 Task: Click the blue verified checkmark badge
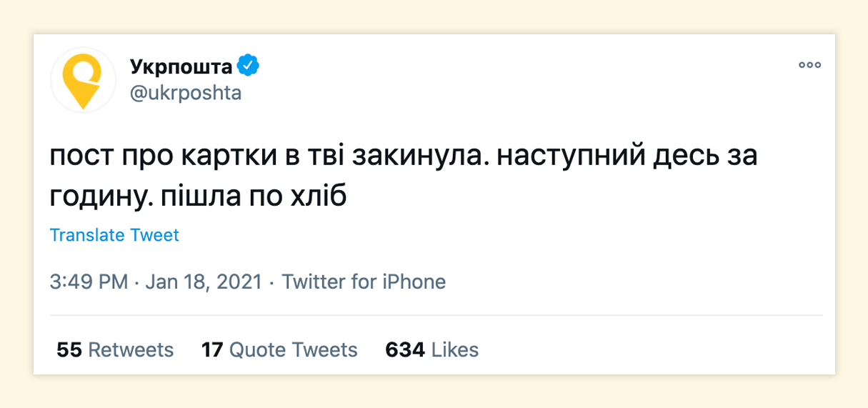pos(247,66)
